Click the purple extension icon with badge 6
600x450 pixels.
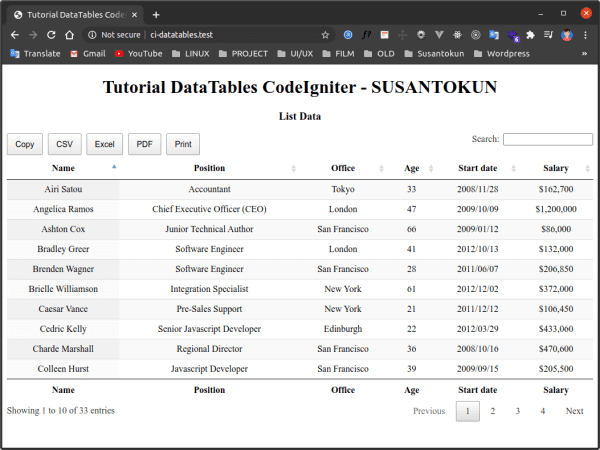(513, 36)
